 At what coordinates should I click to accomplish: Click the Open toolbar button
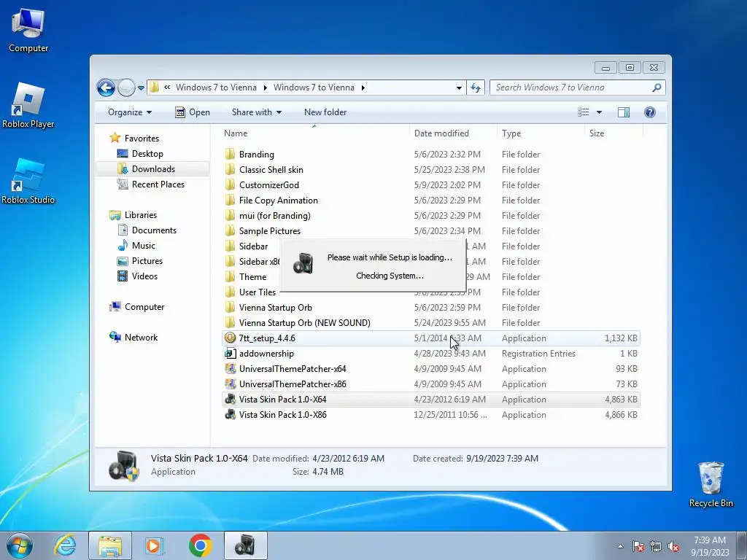tap(193, 112)
